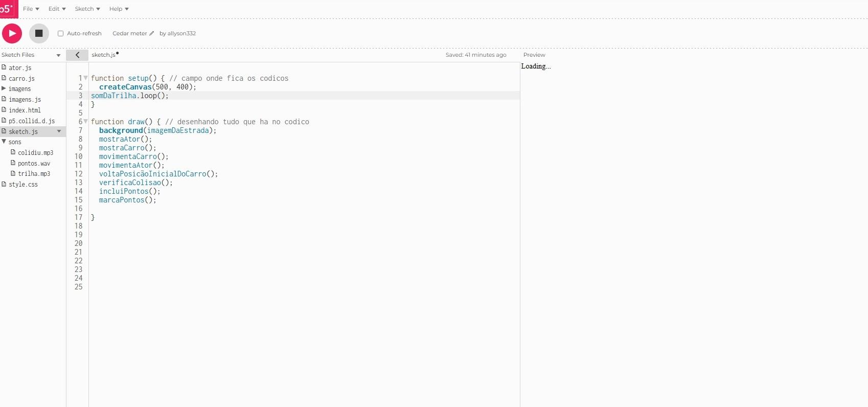Click the mostraAtor() line

click(x=126, y=139)
